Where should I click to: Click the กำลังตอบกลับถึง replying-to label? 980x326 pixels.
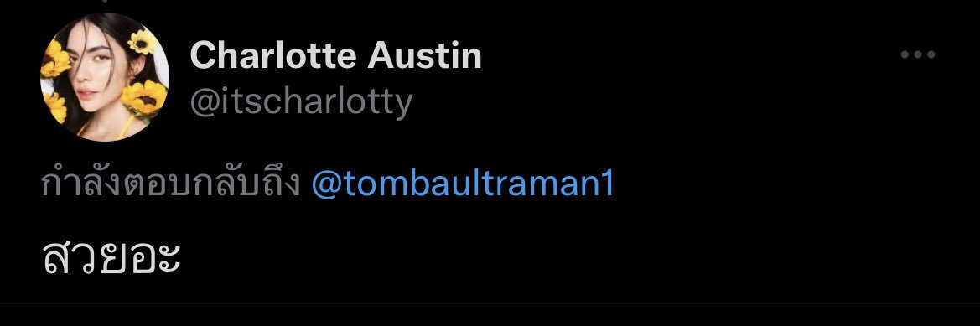172,183
